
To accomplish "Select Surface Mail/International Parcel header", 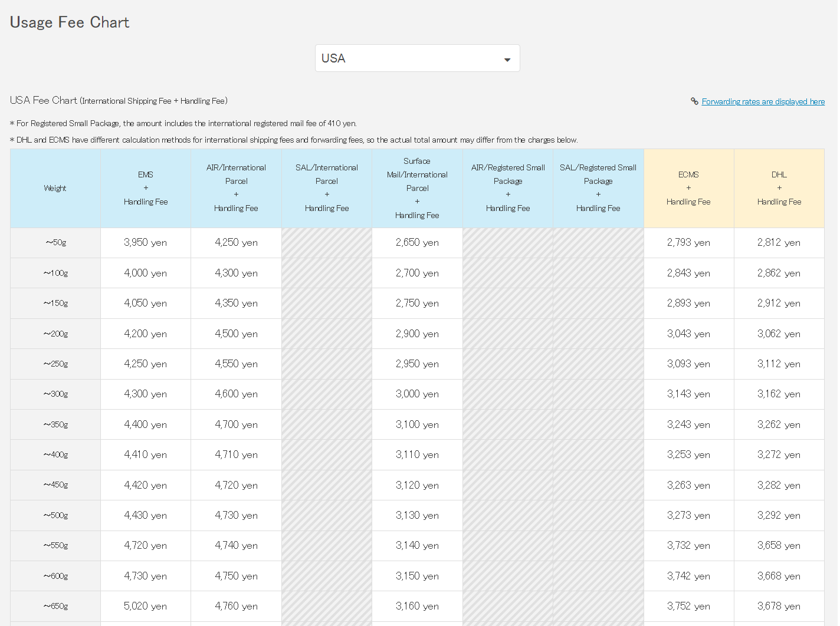I will tap(417, 188).
